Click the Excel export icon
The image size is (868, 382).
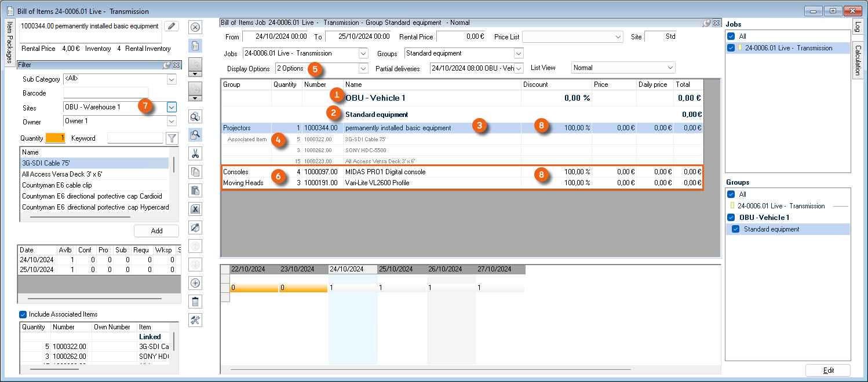(195, 209)
